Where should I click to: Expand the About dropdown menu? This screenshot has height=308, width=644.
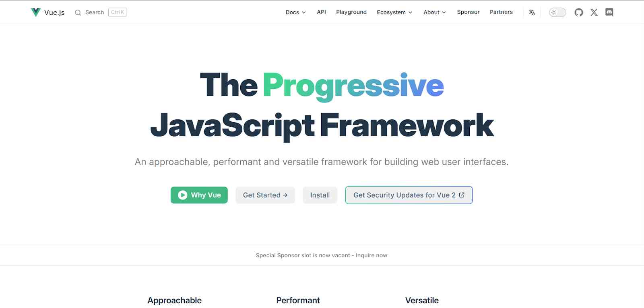pyautogui.click(x=435, y=12)
